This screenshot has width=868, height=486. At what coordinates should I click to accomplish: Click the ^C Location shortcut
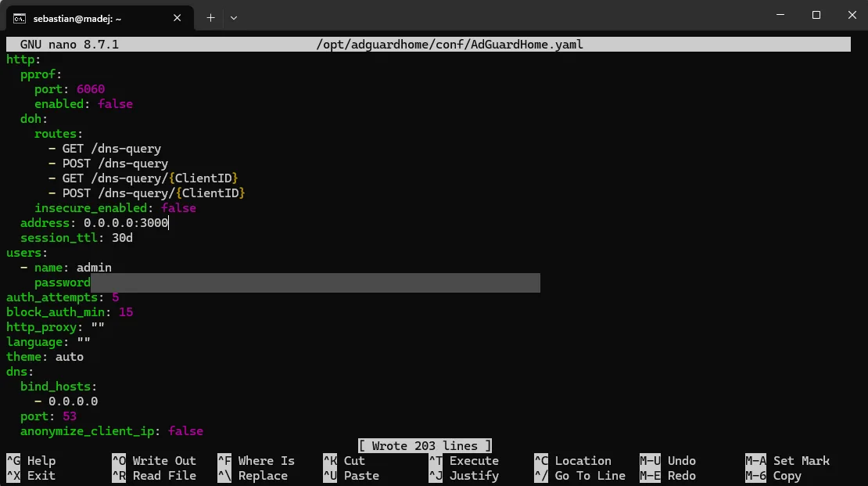tap(573, 461)
